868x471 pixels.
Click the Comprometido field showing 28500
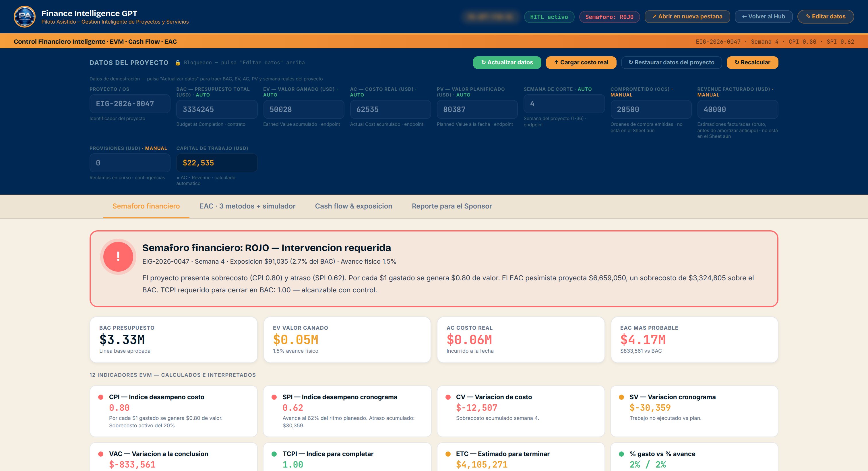coord(651,110)
